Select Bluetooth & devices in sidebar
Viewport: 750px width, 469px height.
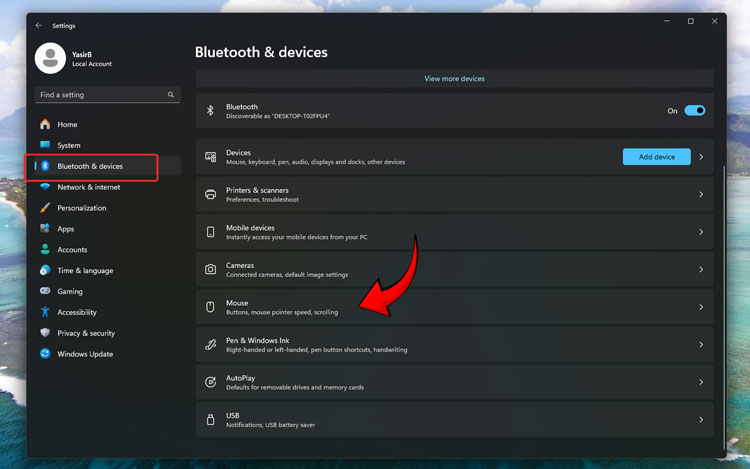pyautogui.click(x=108, y=166)
